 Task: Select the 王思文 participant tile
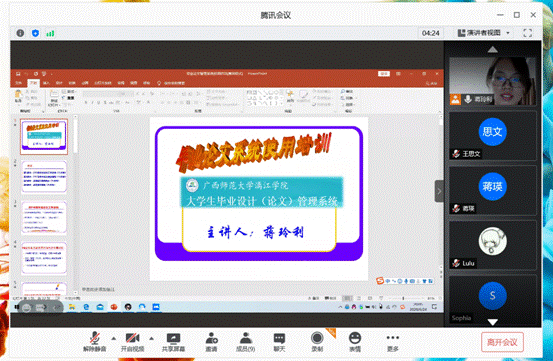pos(493,136)
